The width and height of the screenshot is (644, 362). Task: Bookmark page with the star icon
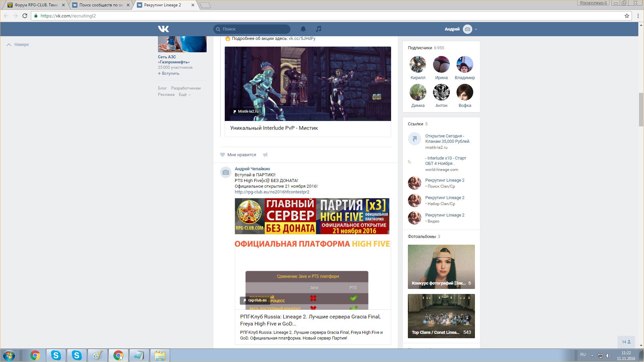click(627, 16)
